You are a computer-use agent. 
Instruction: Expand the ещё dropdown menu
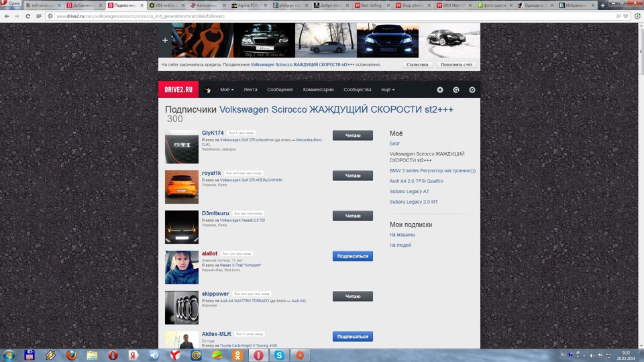[388, 89]
